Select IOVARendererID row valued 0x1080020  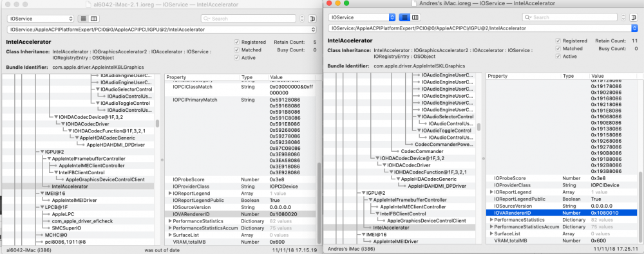(241, 214)
